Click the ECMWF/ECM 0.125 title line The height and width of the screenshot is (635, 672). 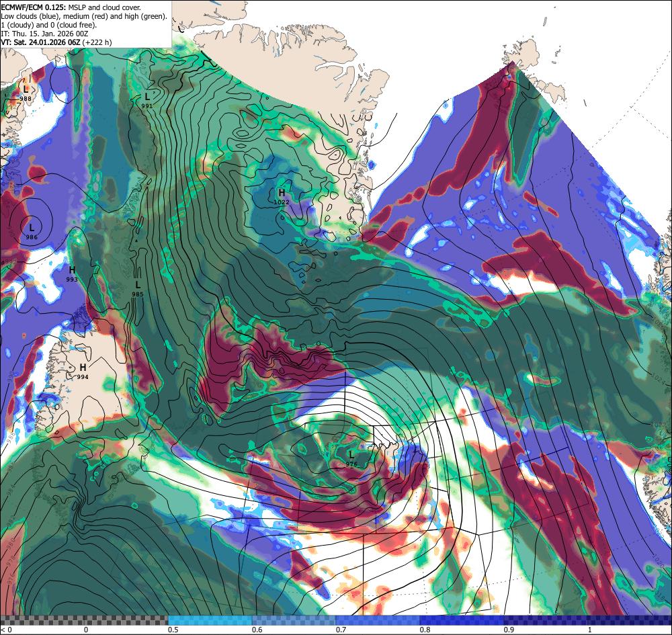click(71, 7)
